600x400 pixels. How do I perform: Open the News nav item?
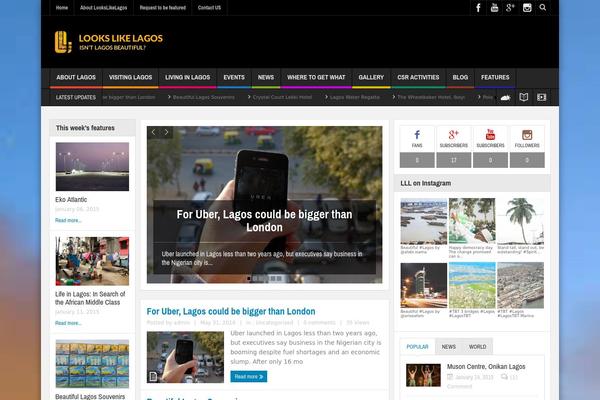point(266,77)
